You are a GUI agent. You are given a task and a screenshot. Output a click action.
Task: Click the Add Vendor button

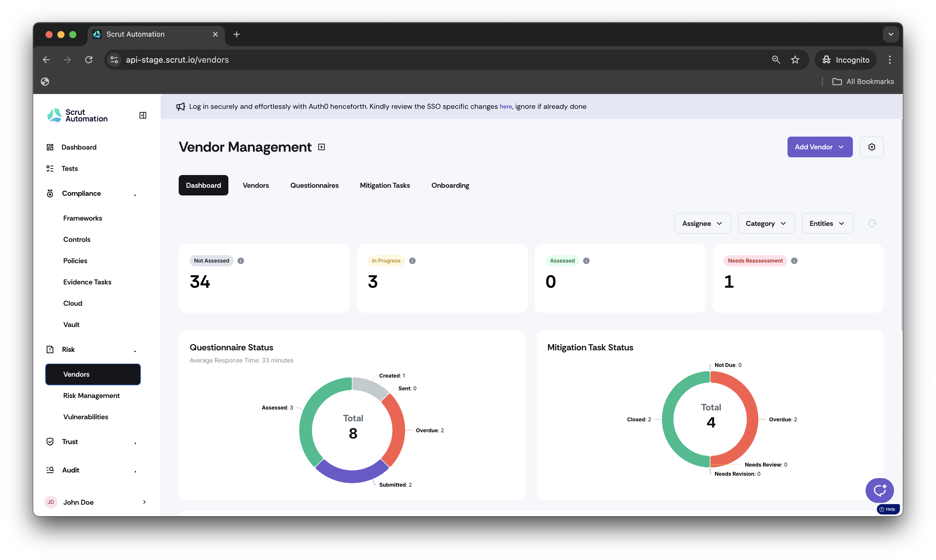click(x=820, y=147)
